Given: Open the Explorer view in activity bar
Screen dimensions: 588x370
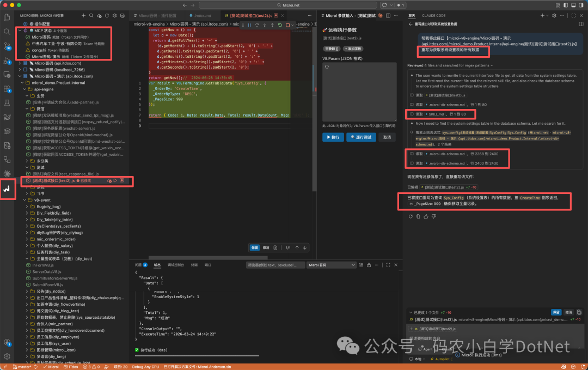Looking at the screenshot, I should (7, 17).
